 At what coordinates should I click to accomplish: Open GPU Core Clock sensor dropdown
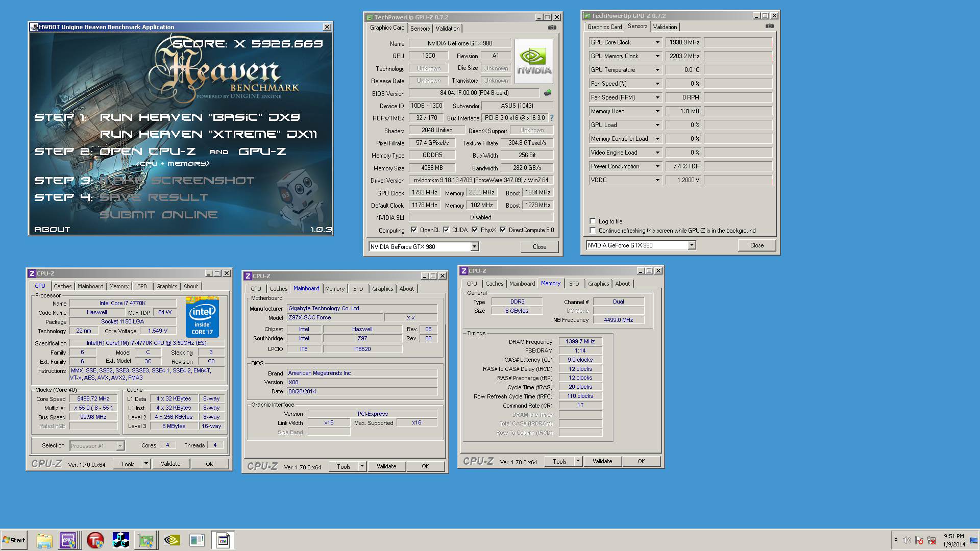click(657, 42)
